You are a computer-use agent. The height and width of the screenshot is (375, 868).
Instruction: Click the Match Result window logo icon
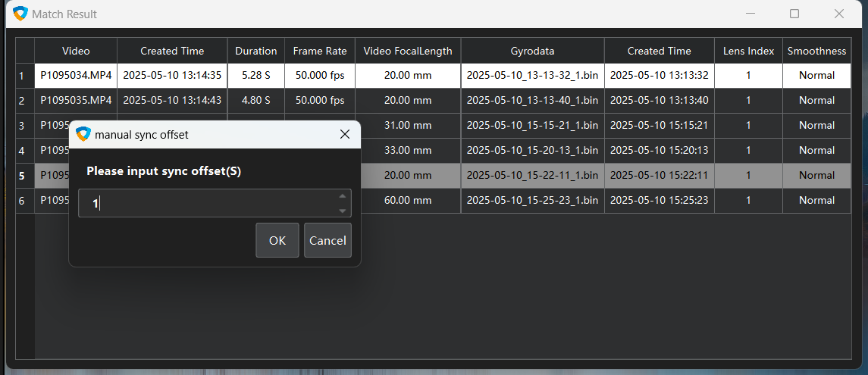(20, 14)
